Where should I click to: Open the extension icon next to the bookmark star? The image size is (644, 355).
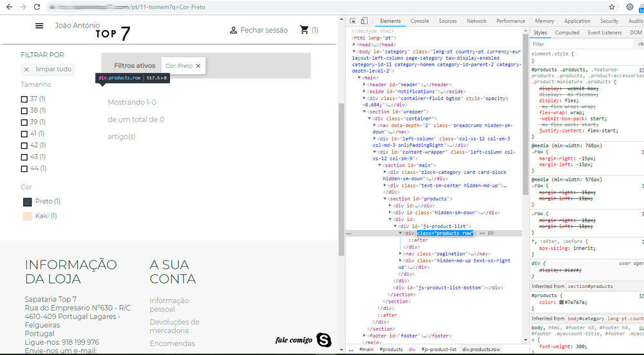click(x=630, y=7)
